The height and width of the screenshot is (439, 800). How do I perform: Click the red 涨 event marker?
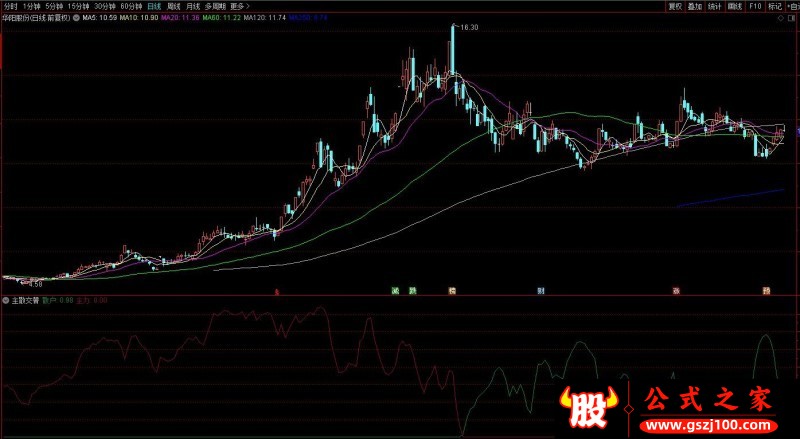tap(676, 291)
